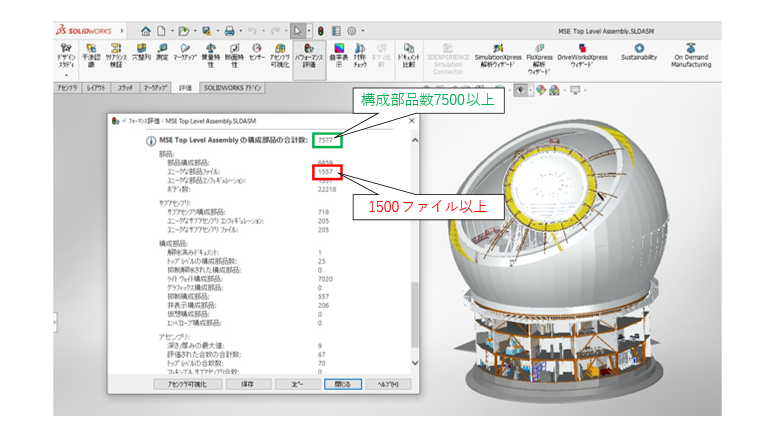
Task: Launch DriveWorksXpress wizard
Action: coord(582,56)
